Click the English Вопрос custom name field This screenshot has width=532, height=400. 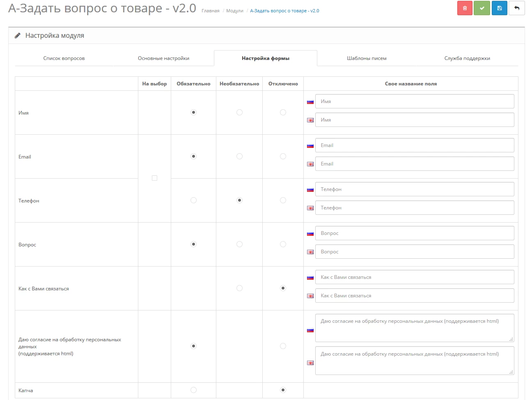(x=415, y=252)
